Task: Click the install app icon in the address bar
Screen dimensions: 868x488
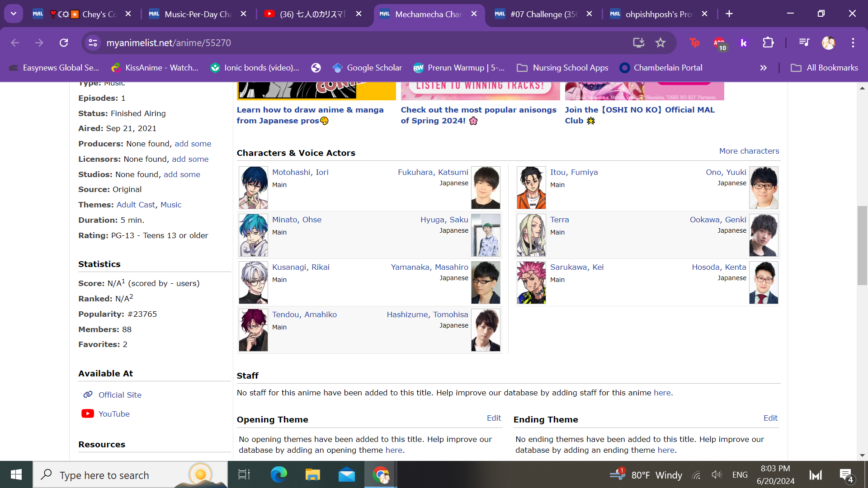Action: pyautogui.click(x=638, y=42)
